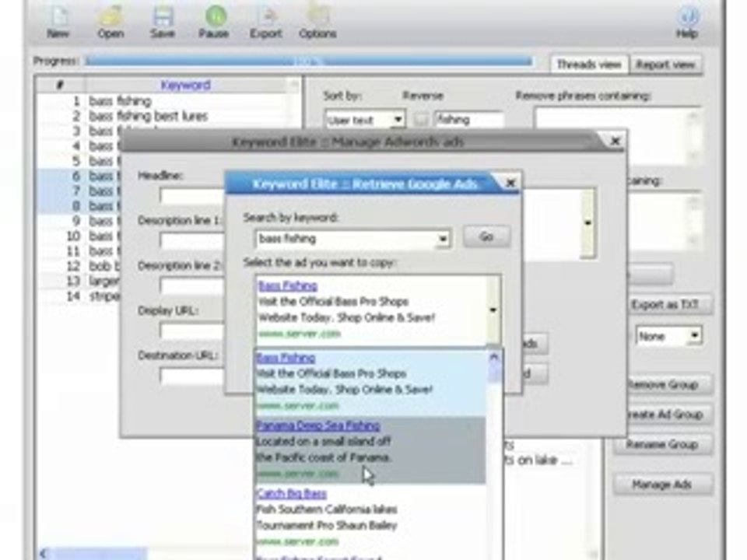Viewport: 747px width, 560px height.
Task: Expand the ad selection dropdown arrow
Action: pyautogui.click(x=493, y=310)
